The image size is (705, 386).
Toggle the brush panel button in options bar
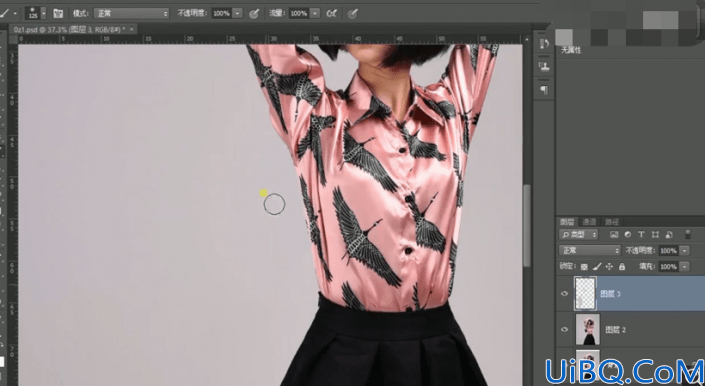[x=58, y=13]
